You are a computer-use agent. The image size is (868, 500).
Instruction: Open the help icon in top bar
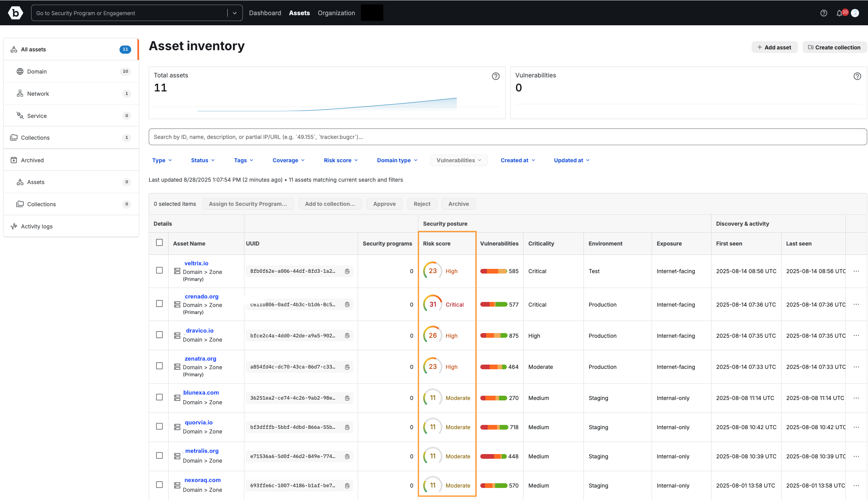click(824, 13)
